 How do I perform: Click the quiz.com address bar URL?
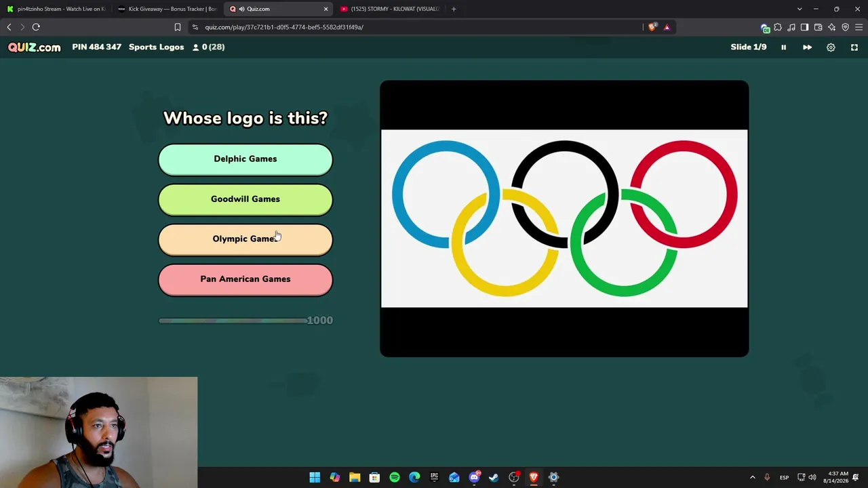point(284,27)
